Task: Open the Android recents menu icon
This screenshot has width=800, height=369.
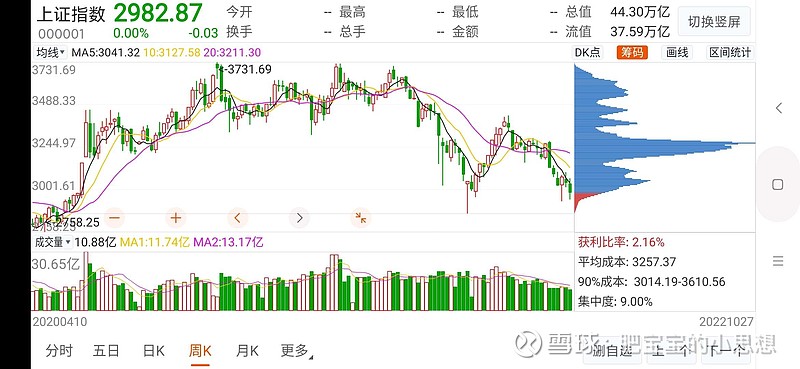Action: click(778, 261)
